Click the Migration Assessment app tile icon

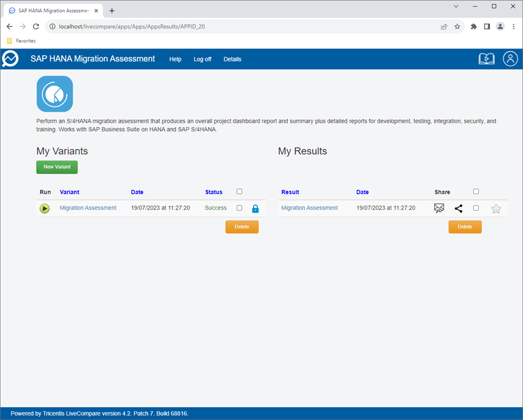[x=55, y=94]
